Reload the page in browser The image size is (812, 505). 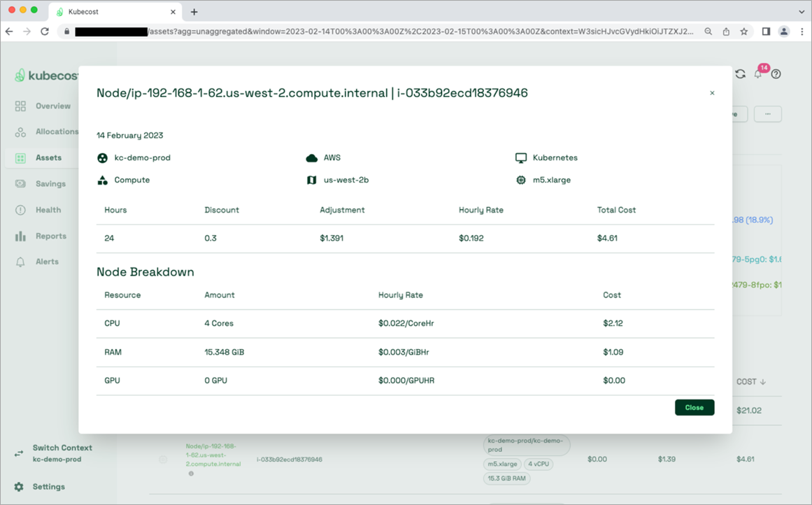pyautogui.click(x=45, y=31)
